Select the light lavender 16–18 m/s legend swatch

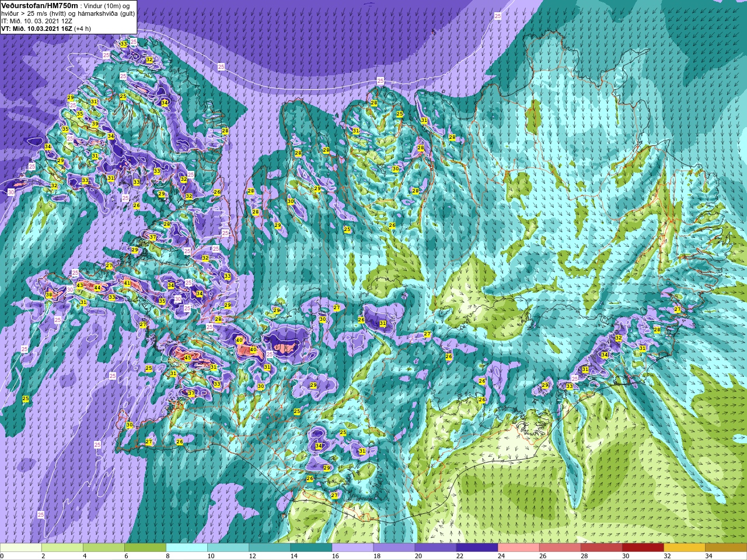click(x=352, y=548)
